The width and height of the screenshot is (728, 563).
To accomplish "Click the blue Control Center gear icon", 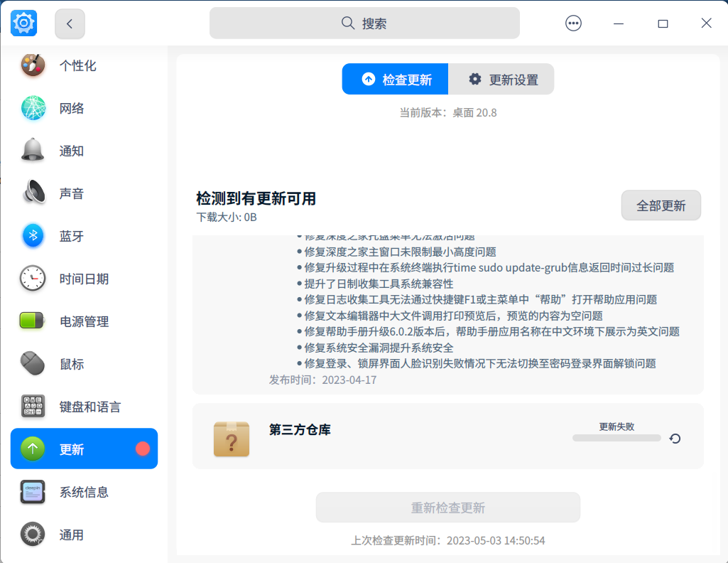I will [x=23, y=23].
